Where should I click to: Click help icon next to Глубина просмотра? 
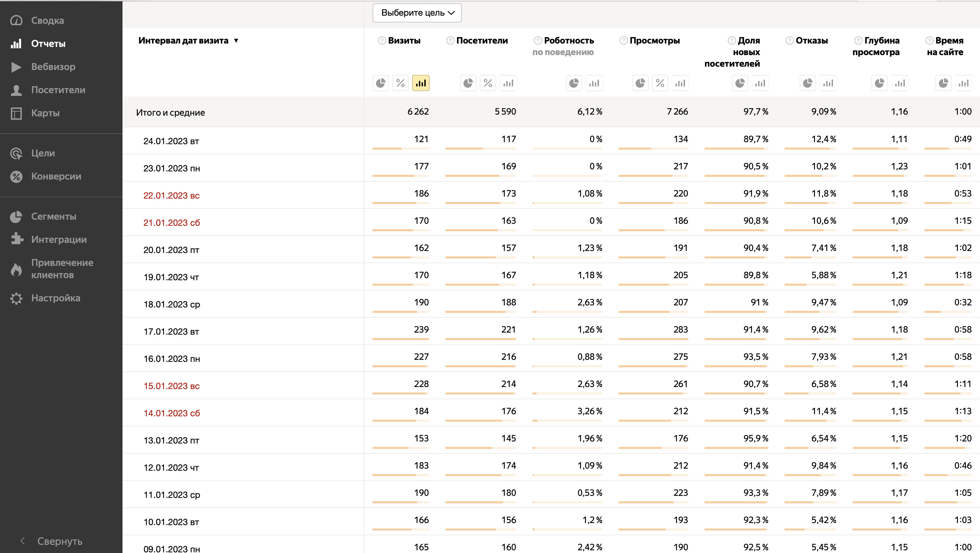click(858, 40)
